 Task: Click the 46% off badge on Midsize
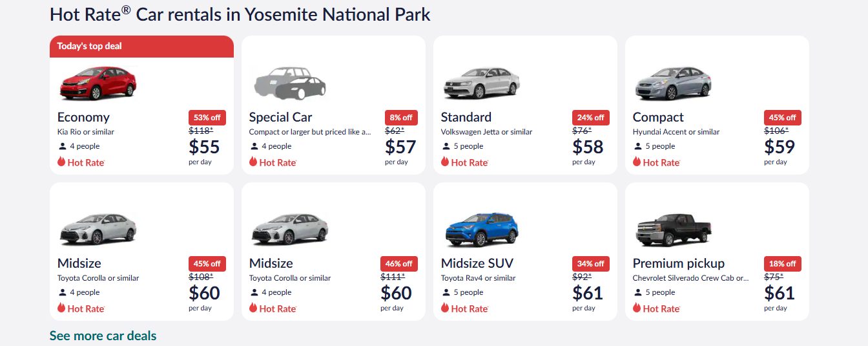point(399,264)
